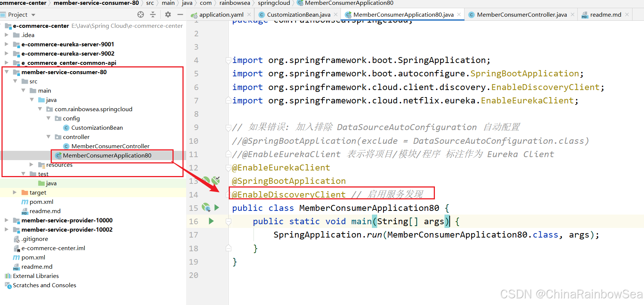Click the rainbowsea breadcrumb
The height and width of the screenshot is (305, 644).
235,3
